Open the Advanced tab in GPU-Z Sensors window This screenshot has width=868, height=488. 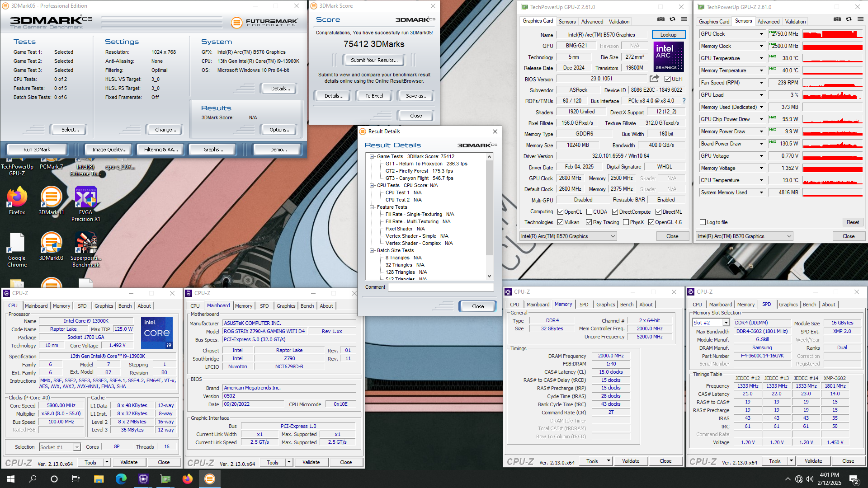point(769,22)
